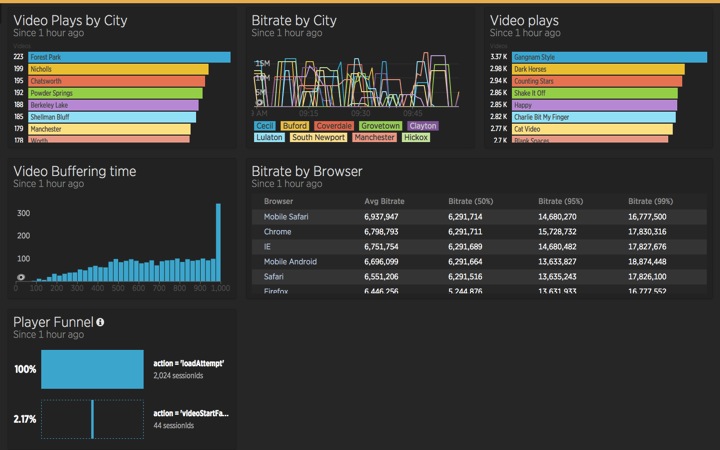Toggle the South Newport legend tag
The image size is (720, 450).
pos(318,137)
